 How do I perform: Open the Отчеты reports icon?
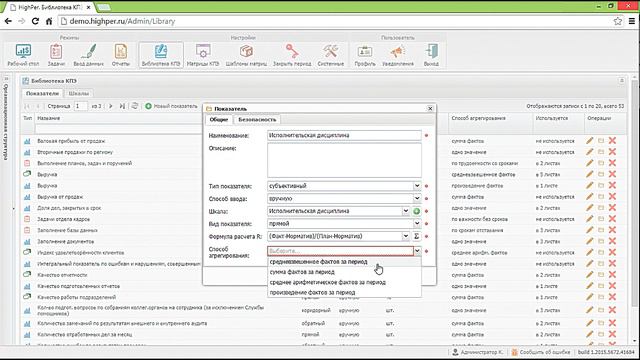[x=120, y=55]
